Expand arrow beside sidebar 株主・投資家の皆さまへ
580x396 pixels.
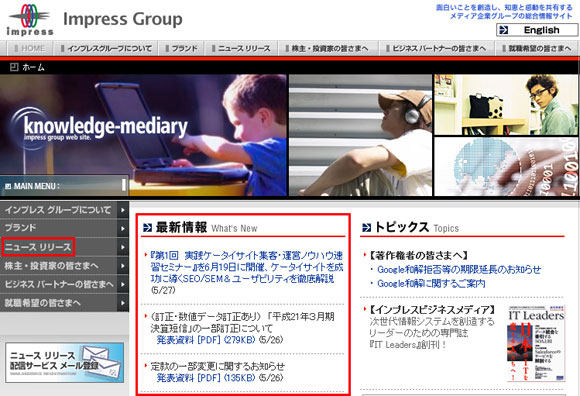[x=123, y=266]
